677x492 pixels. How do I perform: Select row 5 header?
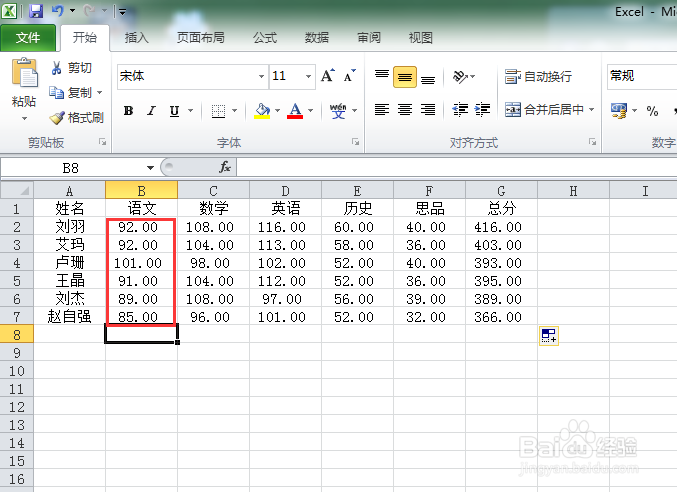coord(17,281)
